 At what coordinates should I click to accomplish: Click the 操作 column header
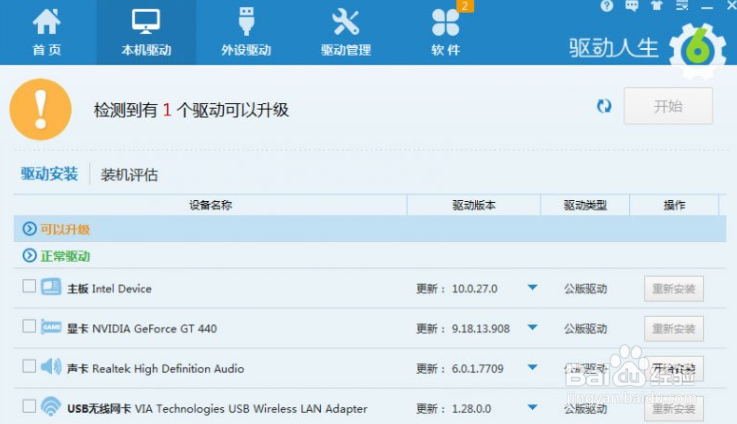[x=674, y=205]
